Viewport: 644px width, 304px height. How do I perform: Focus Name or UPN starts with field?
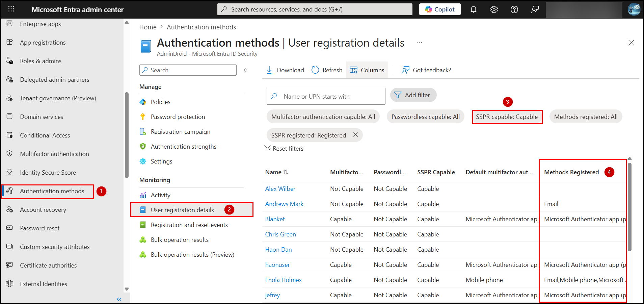pos(326,97)
